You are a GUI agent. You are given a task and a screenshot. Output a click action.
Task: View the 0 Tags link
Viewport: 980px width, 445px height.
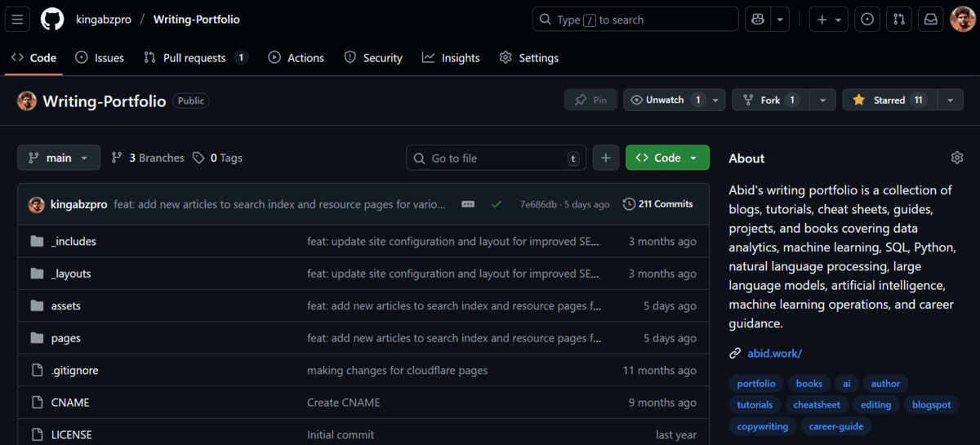(218, 158)
